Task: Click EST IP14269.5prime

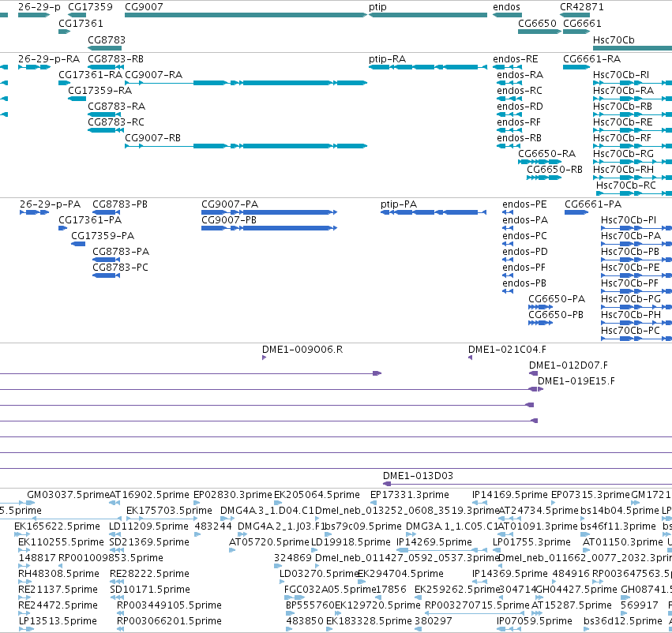Action: (x=434, y=542)
